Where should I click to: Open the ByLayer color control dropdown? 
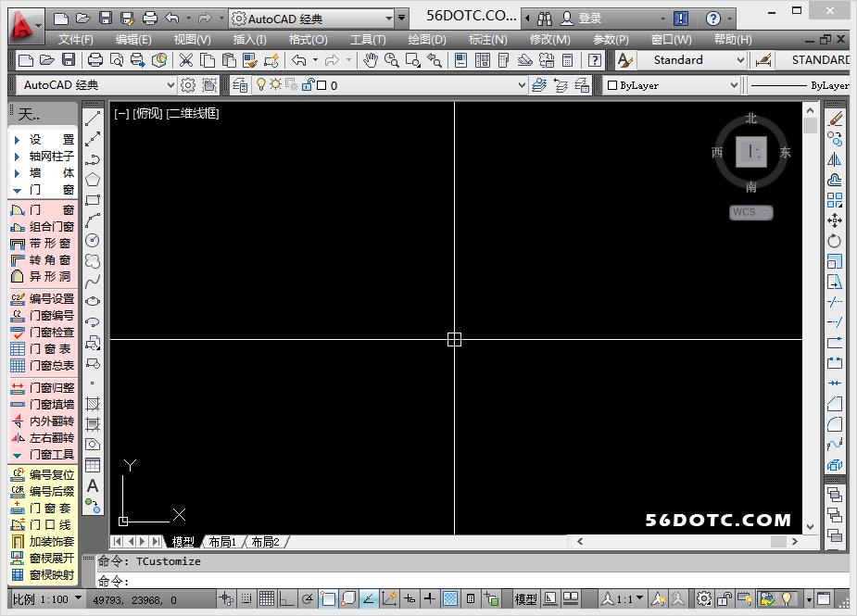734,85
